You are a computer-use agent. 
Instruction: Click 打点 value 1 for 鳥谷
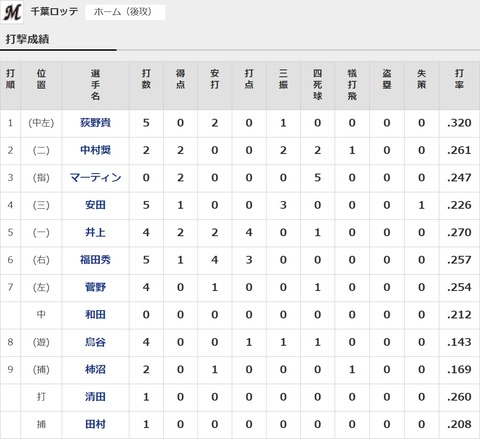(x=249, y=342)
